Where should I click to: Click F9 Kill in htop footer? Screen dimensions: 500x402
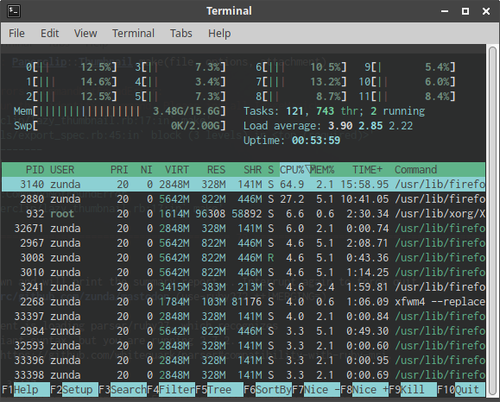(x=412, y=389)
